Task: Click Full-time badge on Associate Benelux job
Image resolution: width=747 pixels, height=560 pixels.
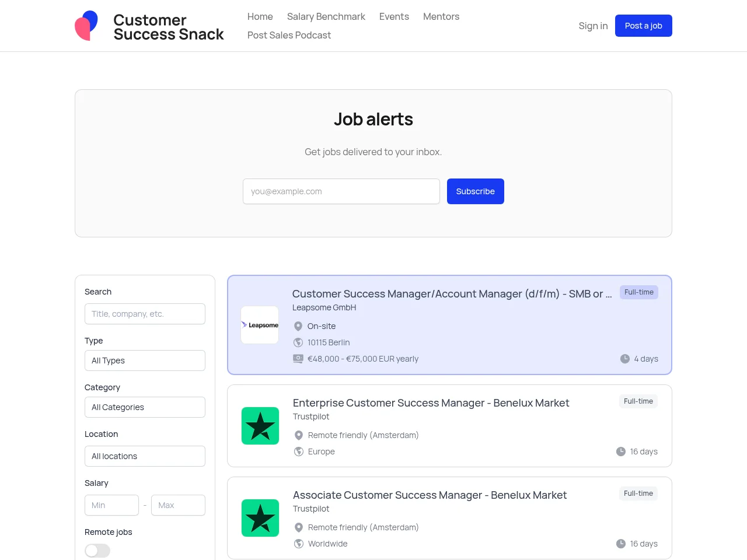Action: 638,494
